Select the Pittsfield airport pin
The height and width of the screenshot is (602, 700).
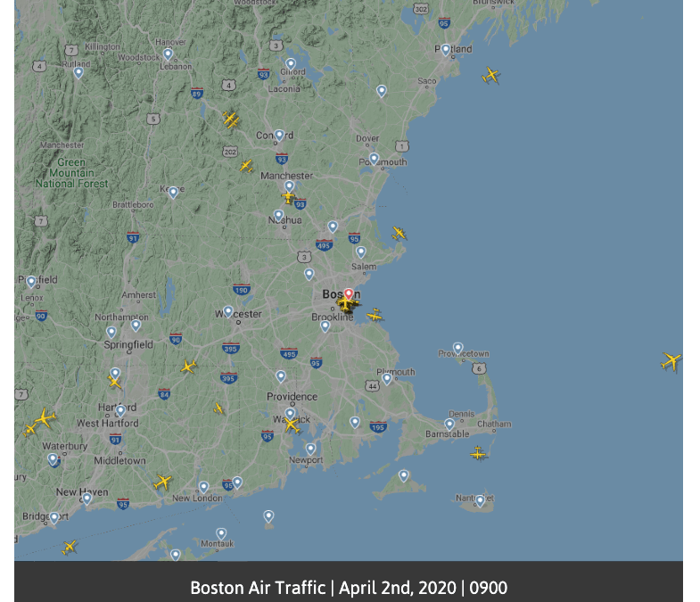pyautogui.click(x=31, y=282)
